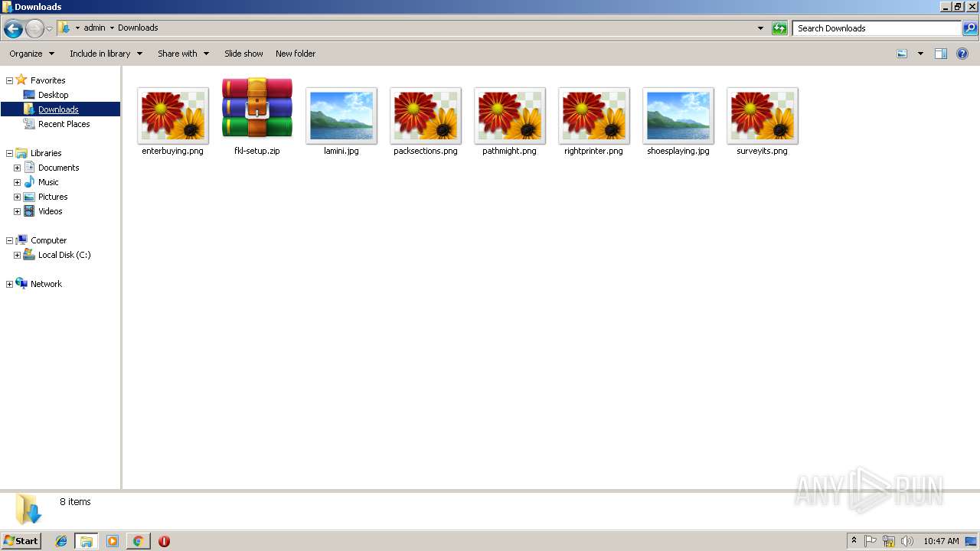
Task: Select Network in navigation pane
Action: click(x=46, y=284)
